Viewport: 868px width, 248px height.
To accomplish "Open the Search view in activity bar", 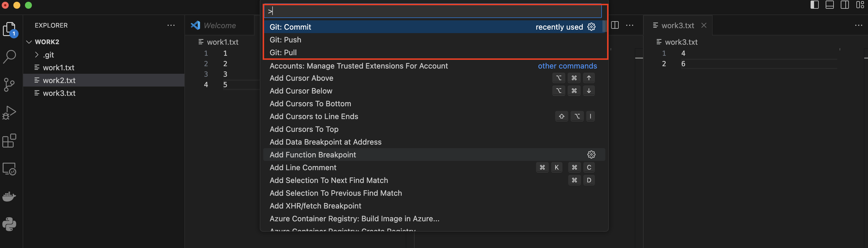I will click(10, 57).
